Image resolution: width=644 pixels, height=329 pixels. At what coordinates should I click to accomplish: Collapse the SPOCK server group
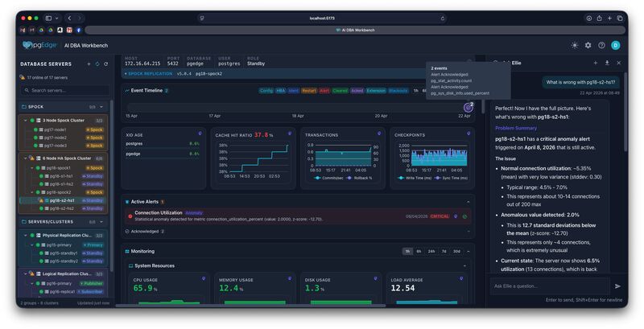101,107
